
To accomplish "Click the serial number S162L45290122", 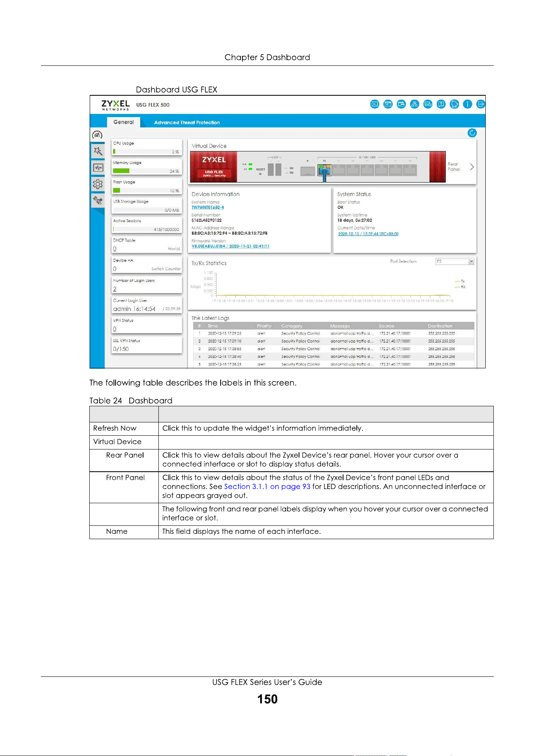I will coord(206,220).
